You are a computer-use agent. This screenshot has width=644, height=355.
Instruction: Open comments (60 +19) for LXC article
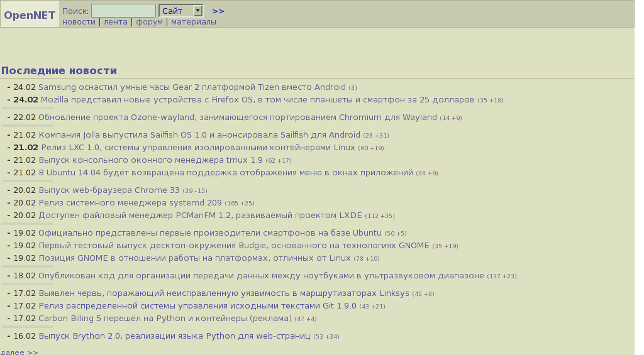coord(371,148)
